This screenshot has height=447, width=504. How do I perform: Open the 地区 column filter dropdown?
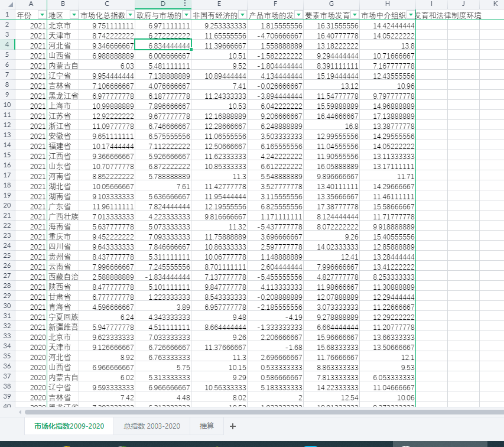point(74,15)
